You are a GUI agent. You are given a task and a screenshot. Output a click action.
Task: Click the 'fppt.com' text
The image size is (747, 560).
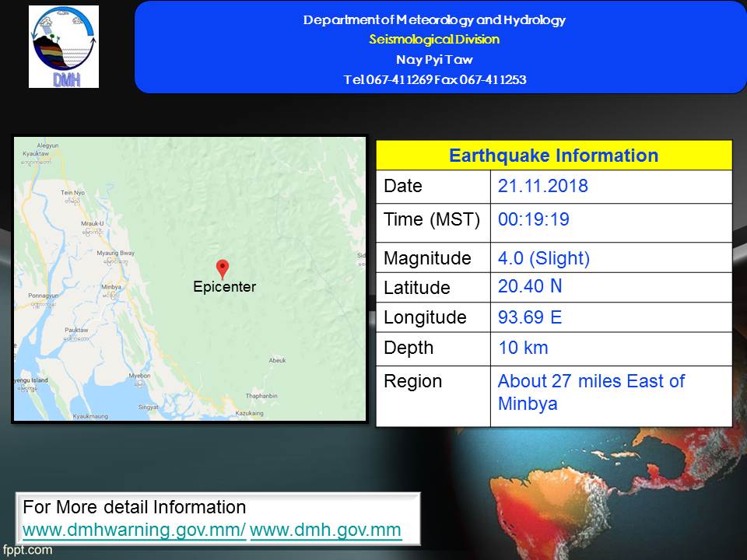pyautogui.click(x=28, y=550)
